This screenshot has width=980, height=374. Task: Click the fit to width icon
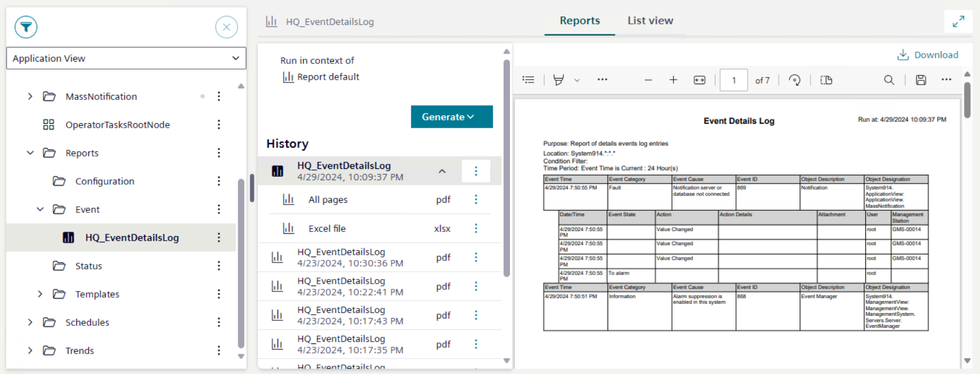coord(699,80)
